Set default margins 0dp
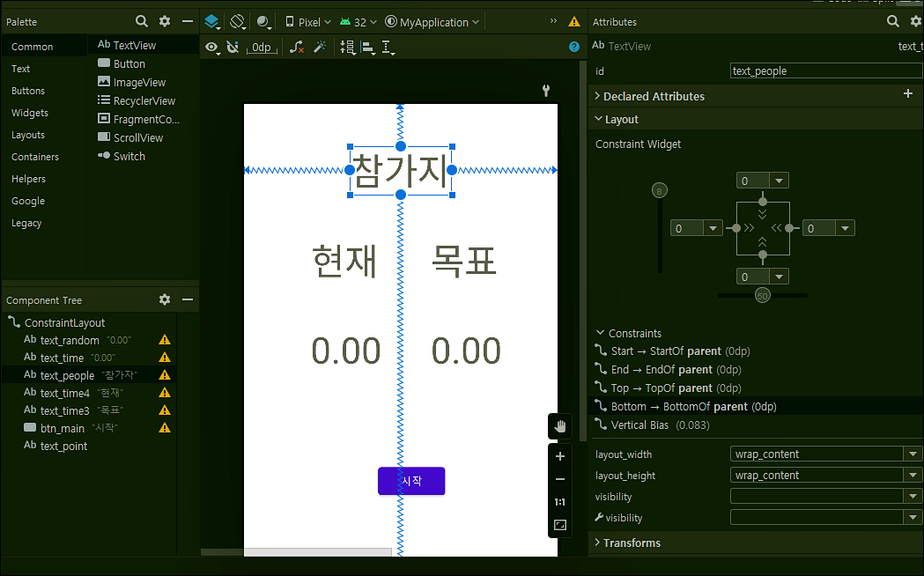Screen dimensions: 924x576 [x=262, y=47]
